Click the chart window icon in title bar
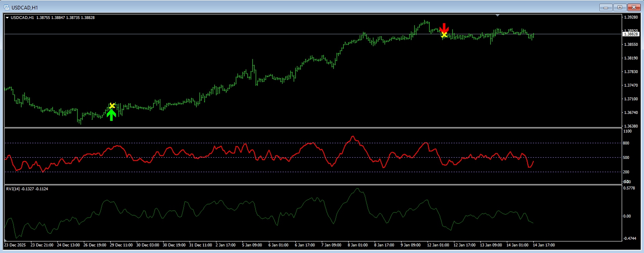Image resolution: width=644 pixels, height=253 pixels. 6,7
